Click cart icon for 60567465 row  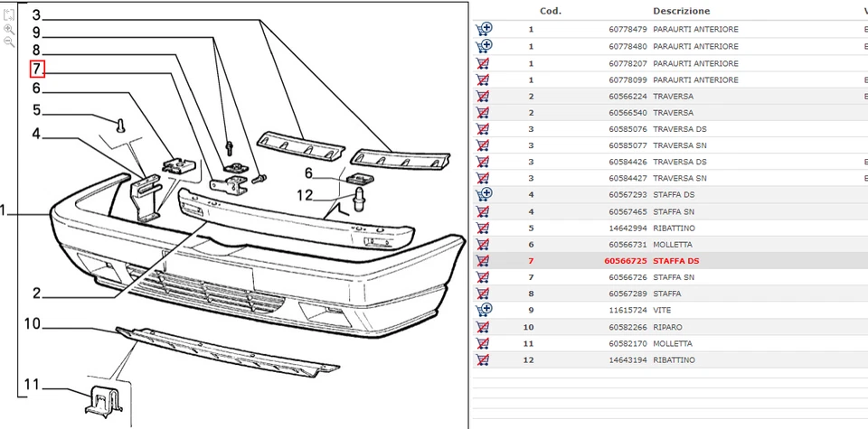(483, 211)
